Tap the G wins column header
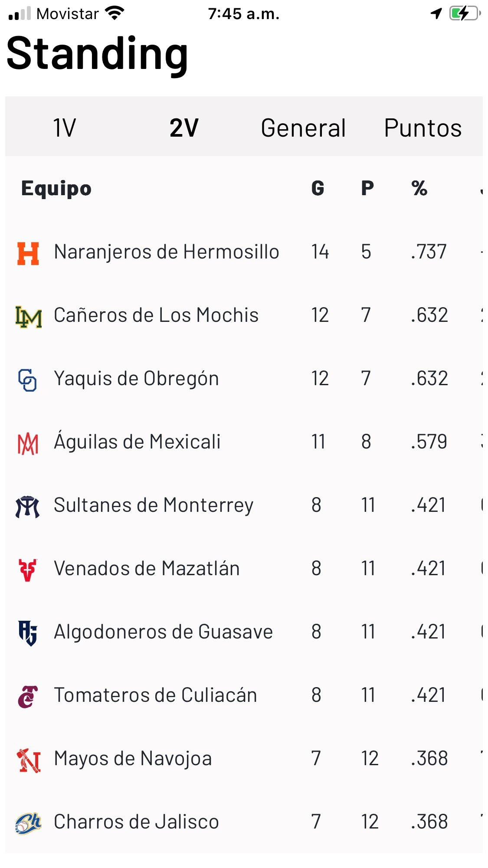The width and height of the screenshot is (488, 868). [x=318, y=188]
